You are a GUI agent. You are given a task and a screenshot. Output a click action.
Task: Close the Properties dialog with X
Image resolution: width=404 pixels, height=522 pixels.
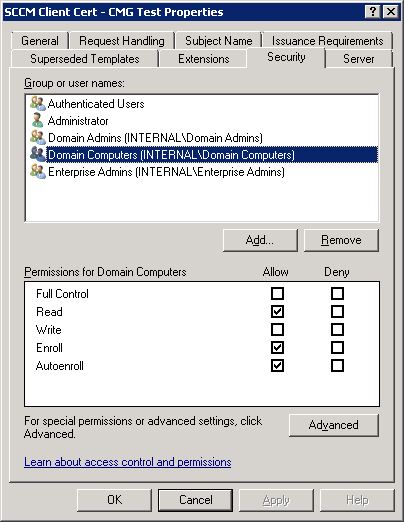[390, 12]
